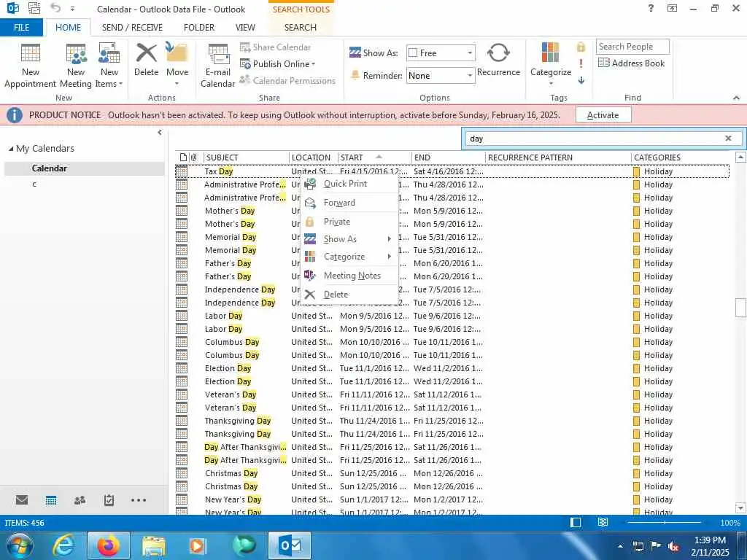Image resolution: width=747 pixels, height=560 pixels.
Task: Switch to the VIEW tab
Action: [245, 28]
